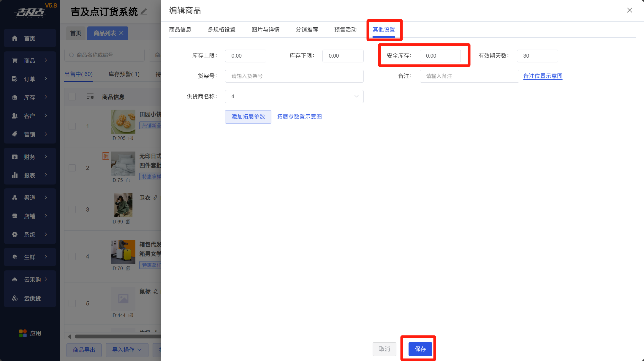Open the colorful 应用 apps icon
644x361 pixels.
point(23,333)
